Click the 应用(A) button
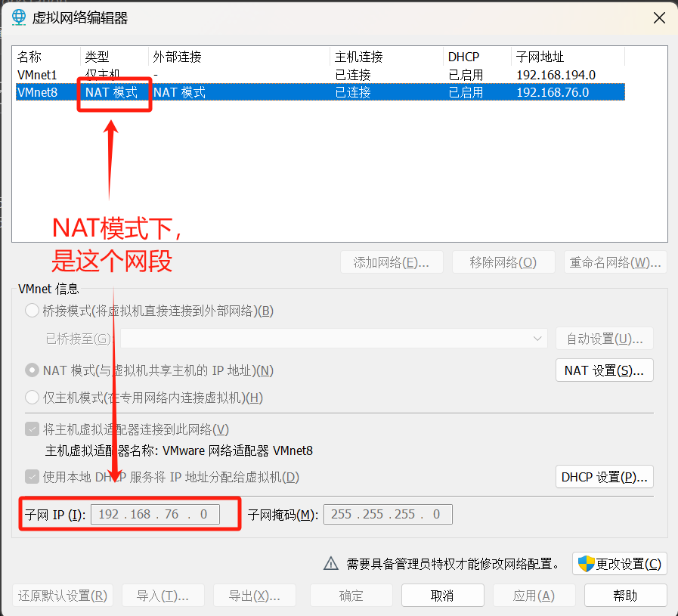Image resolution: width=678 pixels, height=616 pixels. [x=534, y=596]
